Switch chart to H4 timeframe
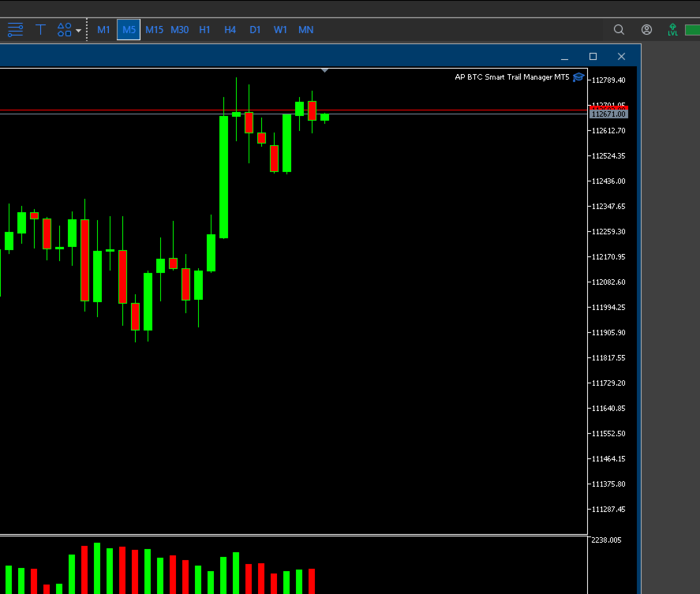700x594 pixels. coord(230,30)
